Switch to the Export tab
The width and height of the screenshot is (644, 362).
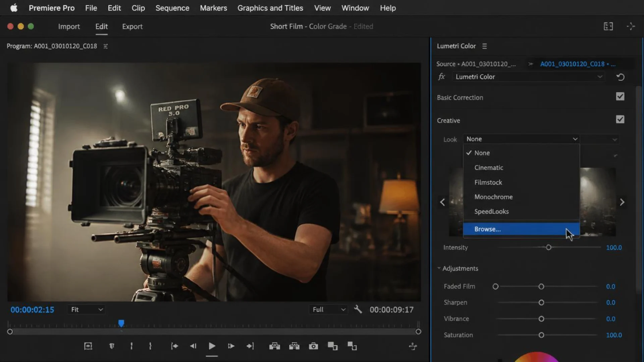click(132, 26)
